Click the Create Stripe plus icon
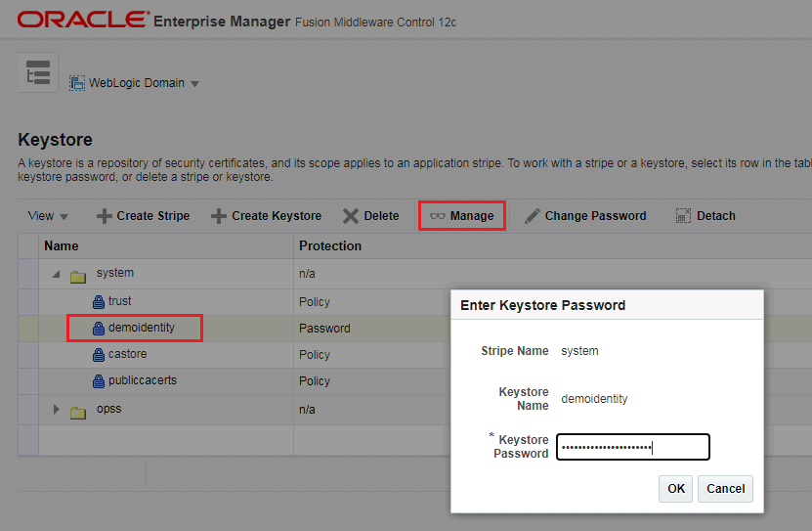This screenshot has height=531, width=812. click(104, 216)
